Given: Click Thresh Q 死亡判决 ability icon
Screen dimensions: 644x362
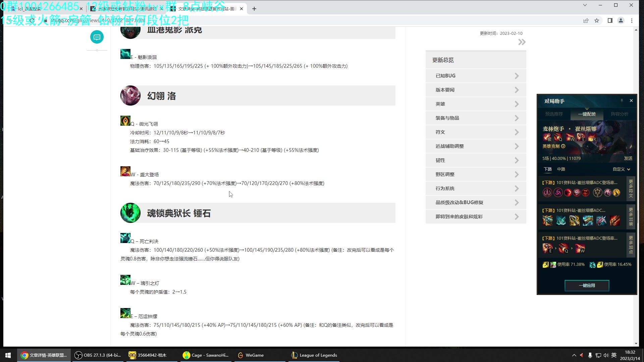Looking at the screenshot, I should 125,238.
